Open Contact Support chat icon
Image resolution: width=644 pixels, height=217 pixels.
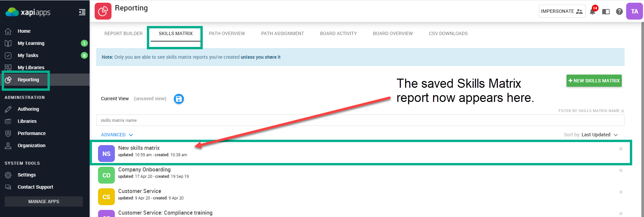[x=8, y=187]
